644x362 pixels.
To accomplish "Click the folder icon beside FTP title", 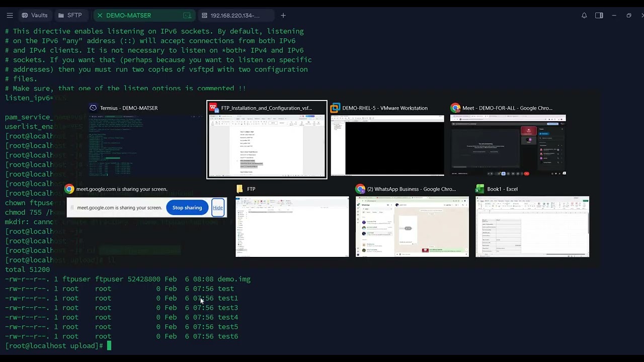I will (239, 189).
